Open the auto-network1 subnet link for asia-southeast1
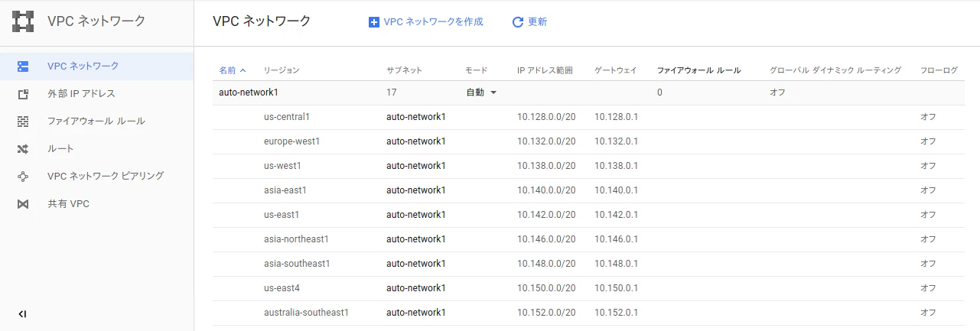The height and width of the screenshot is (331, 980). click(x=416, y=264)
